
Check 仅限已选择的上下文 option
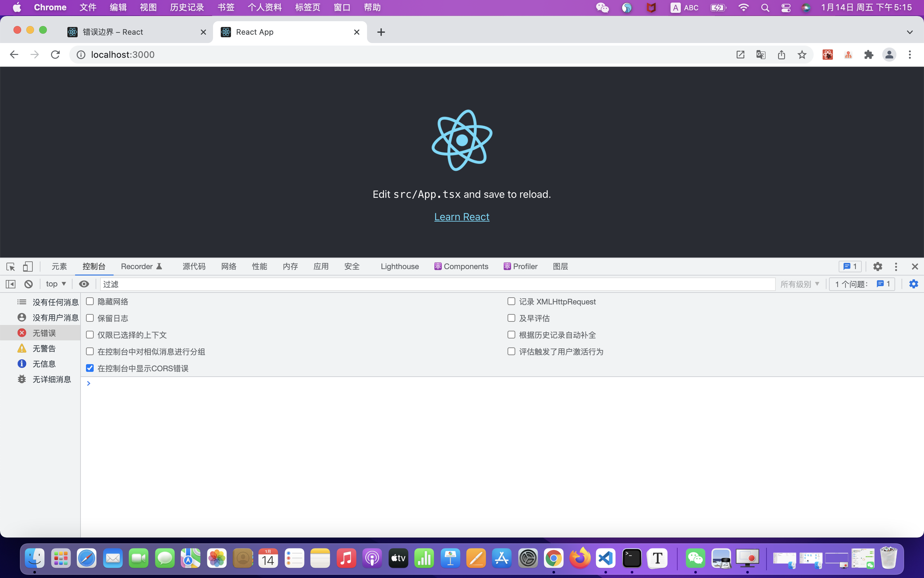[90, 335]
